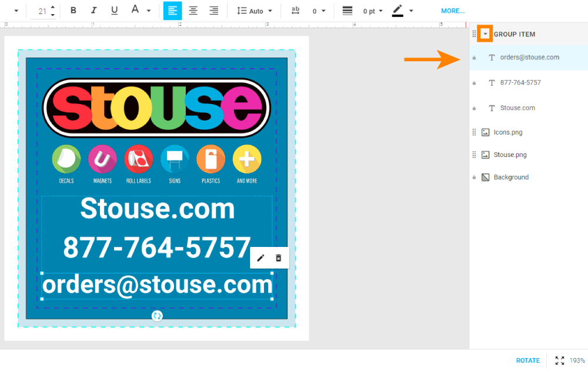
Task: Click the image icon of Icons.png
Action: tap(485, 132)
